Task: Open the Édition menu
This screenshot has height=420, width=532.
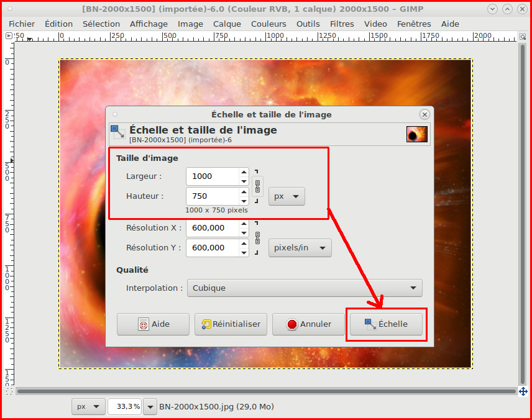Action: click(58, 24)
